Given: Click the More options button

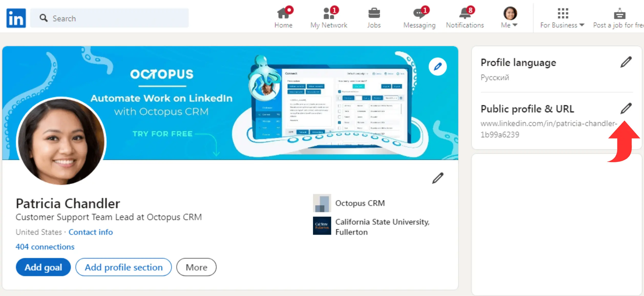Looking at the screenshot, I should (197, 267).
